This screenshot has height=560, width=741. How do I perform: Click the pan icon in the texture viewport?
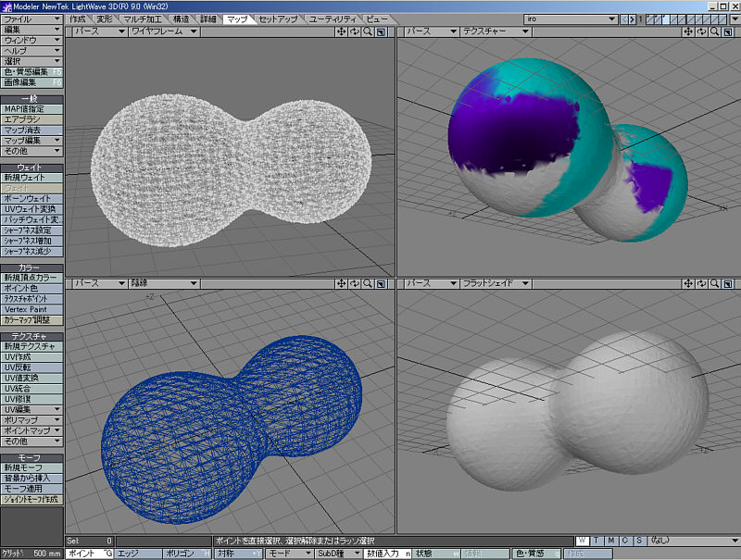click(688, 31)
